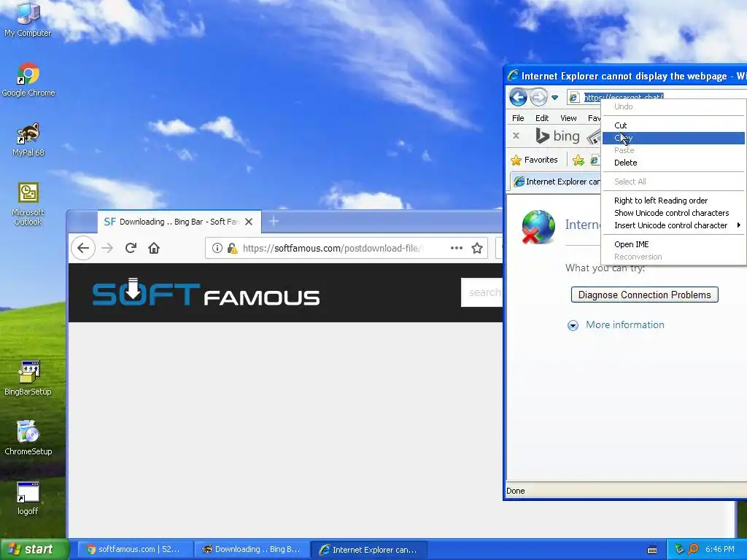Screen dimensions: 747x560
Task: Select the BingBarSetup installer icon
Action: click(28, 378)
